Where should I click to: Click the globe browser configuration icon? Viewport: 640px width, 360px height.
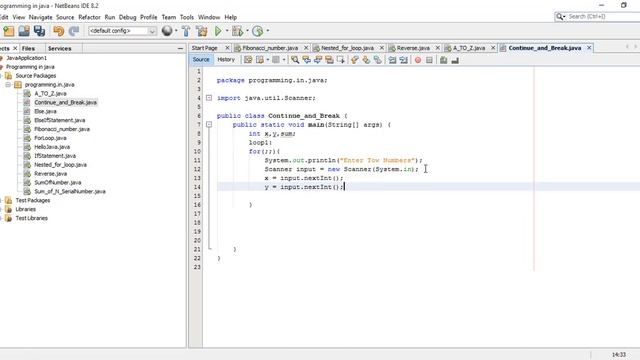(x=167, y=31)
